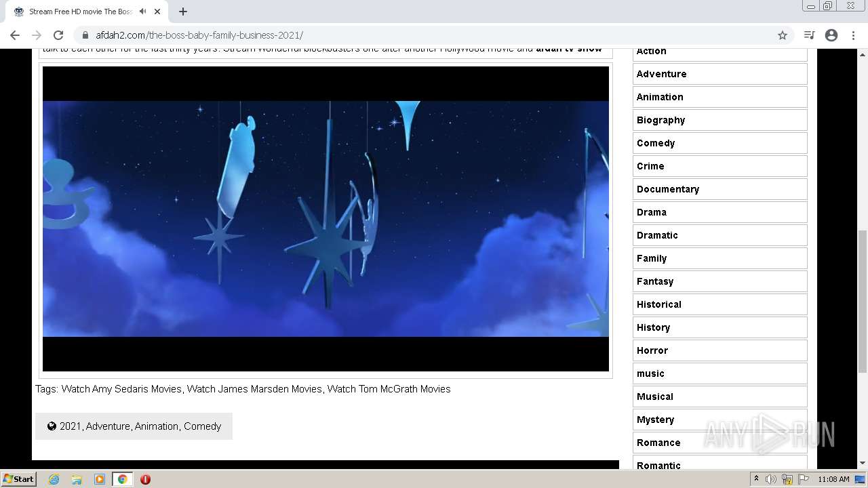Image resolution: width=868 pixels, height=488 pixels.
Task: Open the Adventure genre in sidebar
Action: click(x=720, y=74)
